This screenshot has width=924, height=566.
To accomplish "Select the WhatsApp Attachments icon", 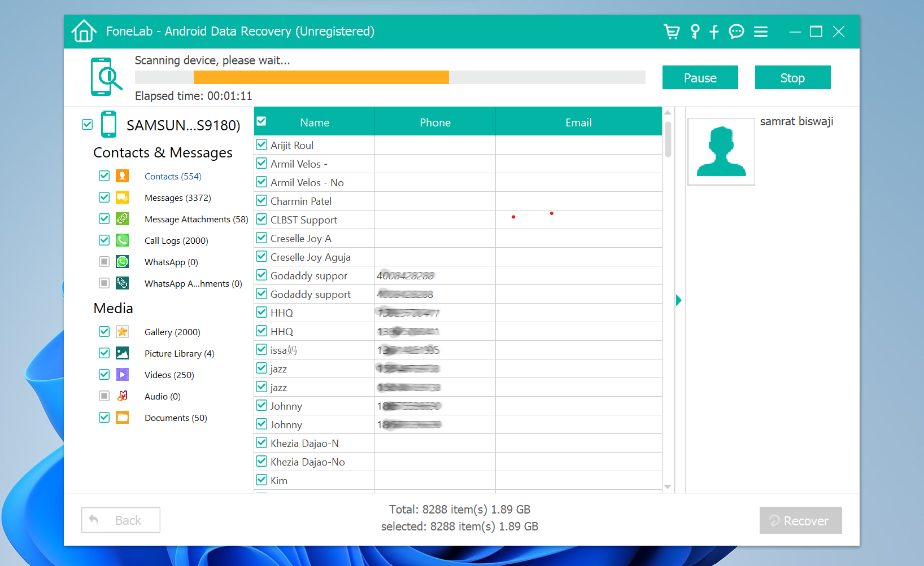I will coord(122,283).
